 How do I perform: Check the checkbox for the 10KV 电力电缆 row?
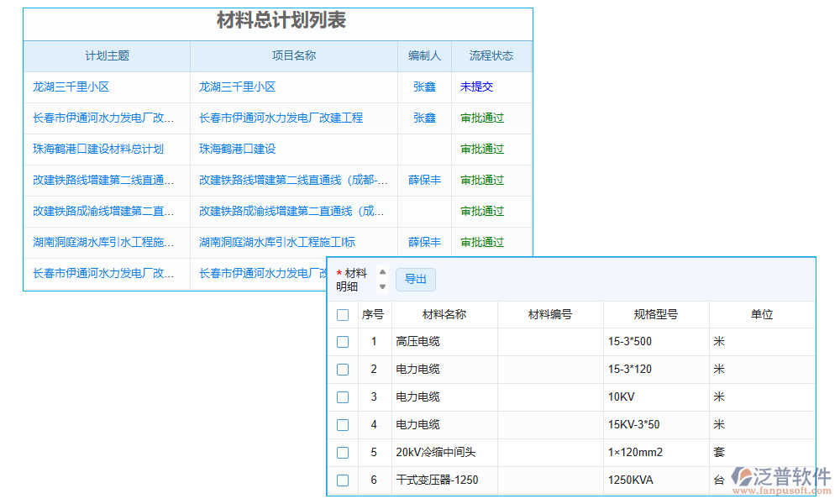(343, 396)
